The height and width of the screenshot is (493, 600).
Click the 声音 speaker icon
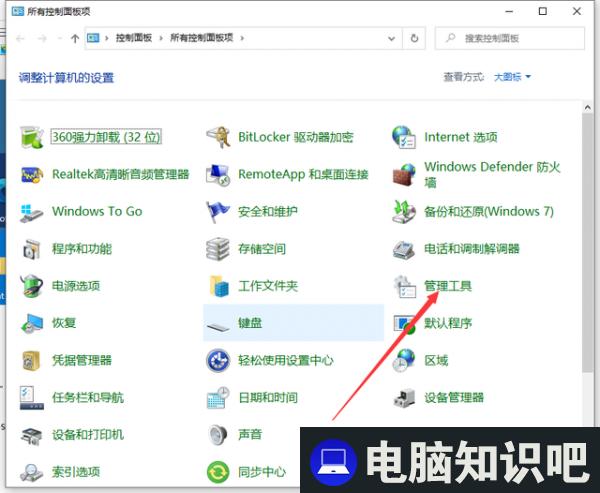click(x=218, y=435)
